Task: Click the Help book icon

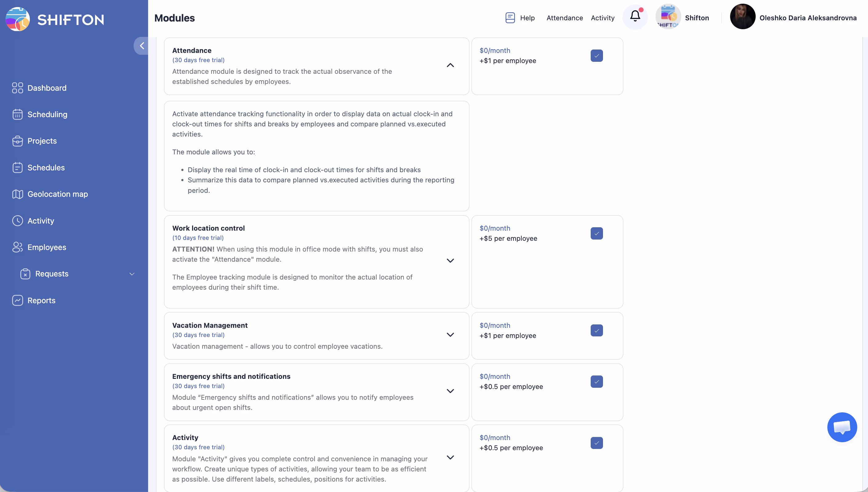Action: [x=510, y=18]
